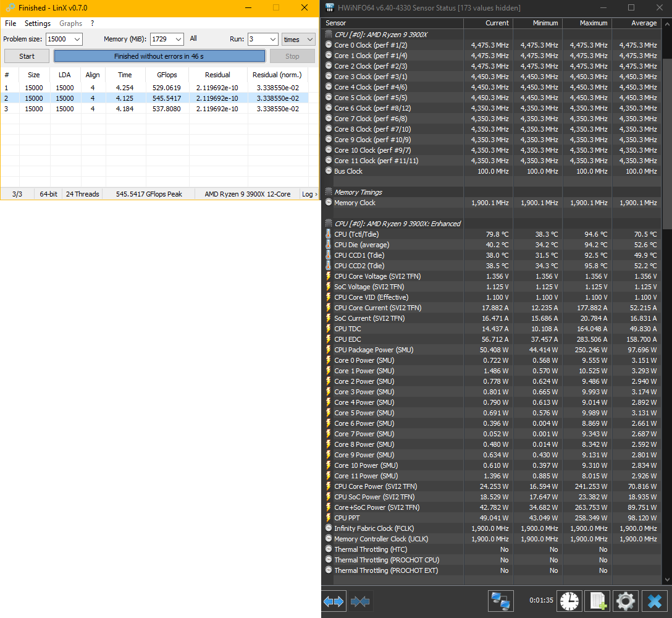Click the LinX title bar app icon
Screen dimensions: 672x618
[9, 7]
